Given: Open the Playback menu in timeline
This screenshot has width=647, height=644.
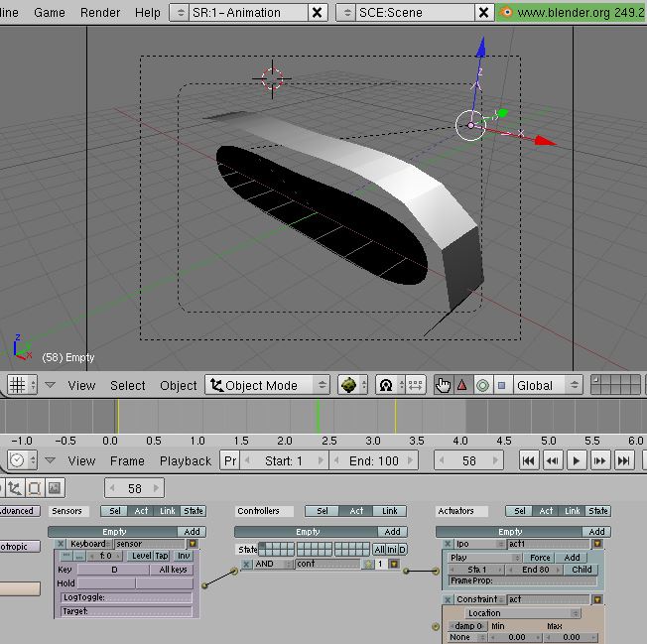Looking at the screenshot, I should 186,460.
